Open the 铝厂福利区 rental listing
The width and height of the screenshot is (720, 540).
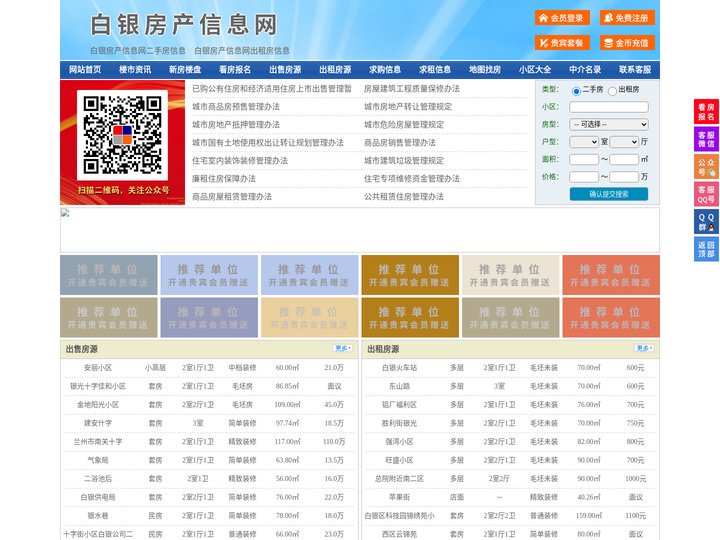[x=399, y=405]
